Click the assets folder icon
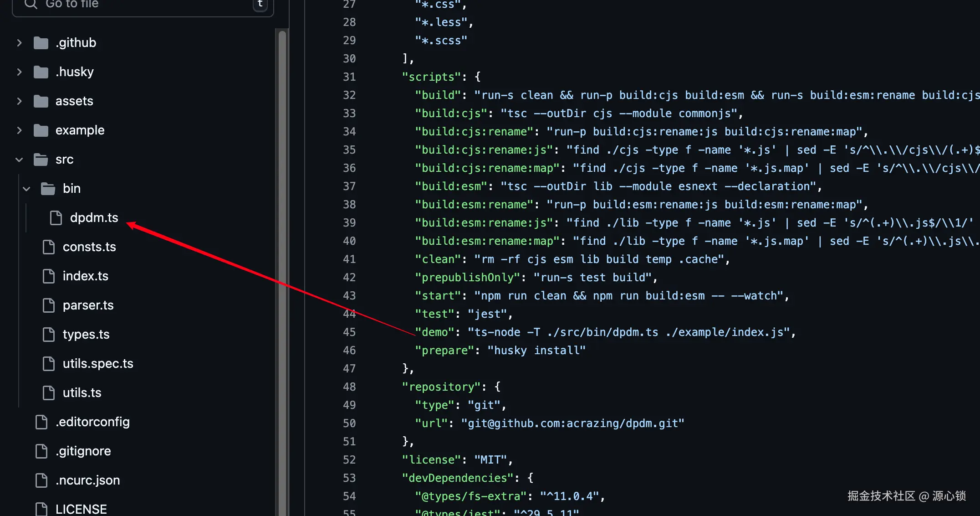The width and height of the screenshot is (980, 516). (x=41, y=101)
